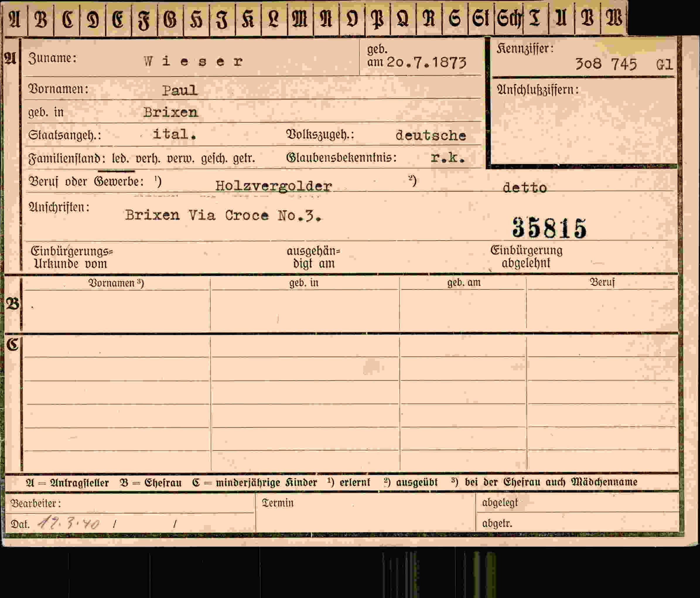This screenshot has width=700, height=598.
Task: Click the 'Gl' code after the Kennziffer
Action: (x=664, y=64)
